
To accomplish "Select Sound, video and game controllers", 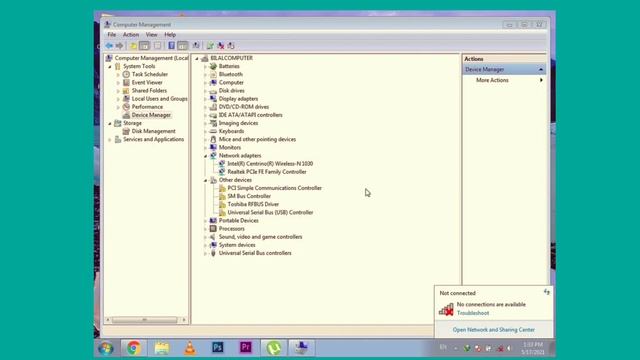I will pyautogui.click(x=260, y=237).
